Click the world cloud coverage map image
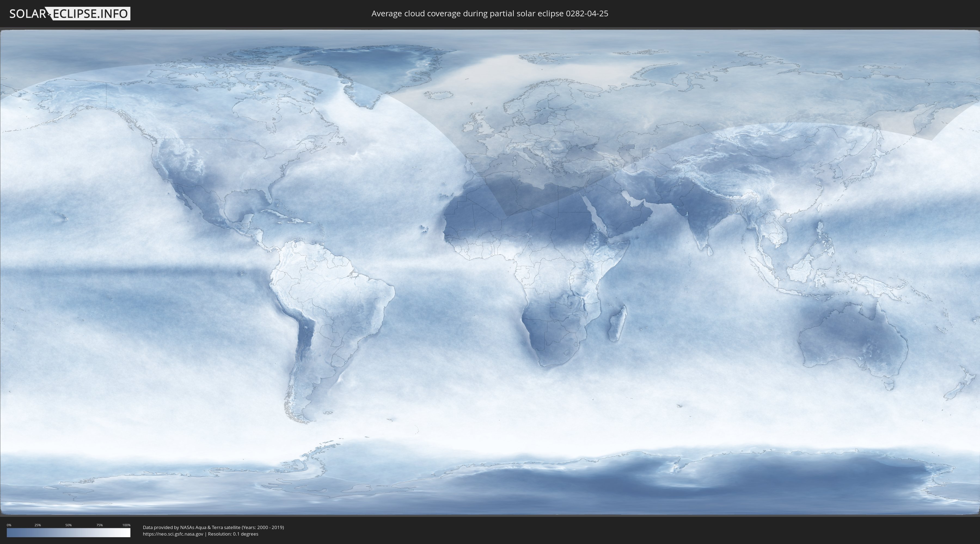980x544 pixels. point(490,272)
